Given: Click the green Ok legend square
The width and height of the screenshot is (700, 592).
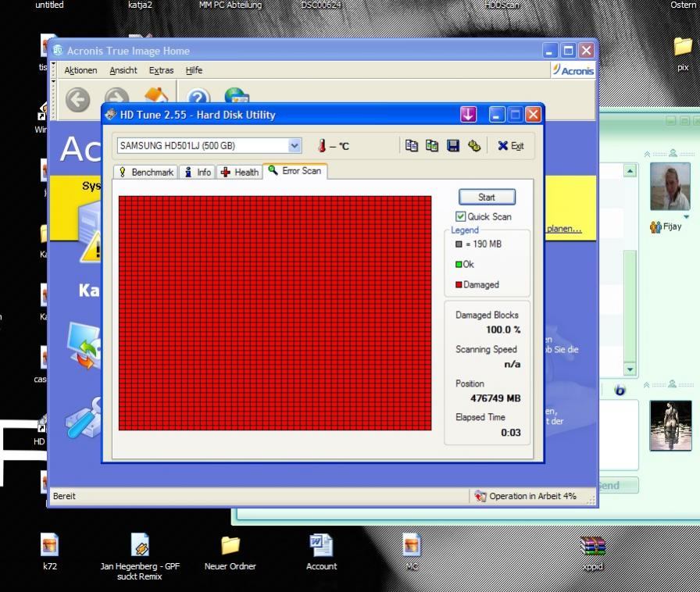Looking at the screenshot, I should tap(458, 264).
